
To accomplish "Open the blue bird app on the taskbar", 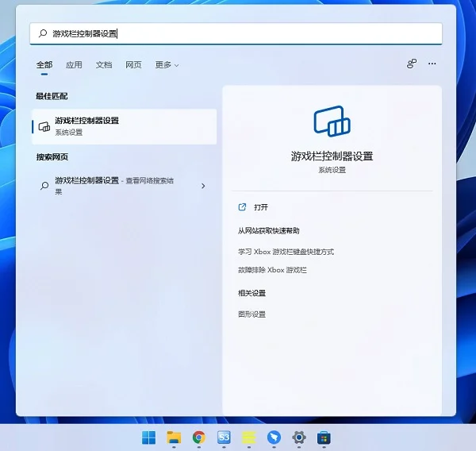I will click(x=274, y=438).
